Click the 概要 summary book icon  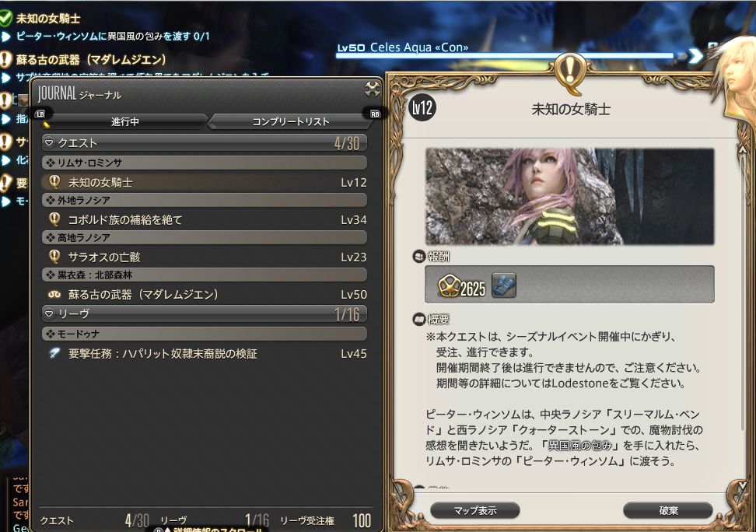[x=418, y=319]
